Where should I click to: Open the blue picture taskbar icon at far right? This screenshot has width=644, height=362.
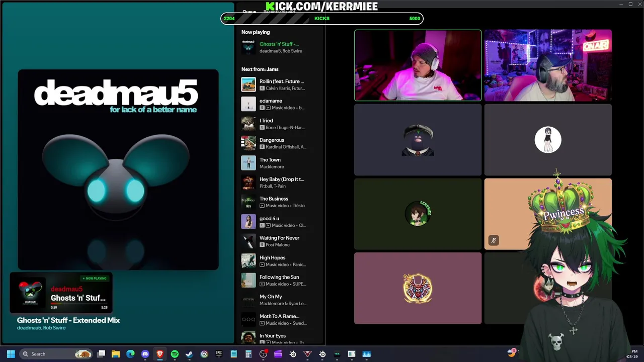click(366, 354)
